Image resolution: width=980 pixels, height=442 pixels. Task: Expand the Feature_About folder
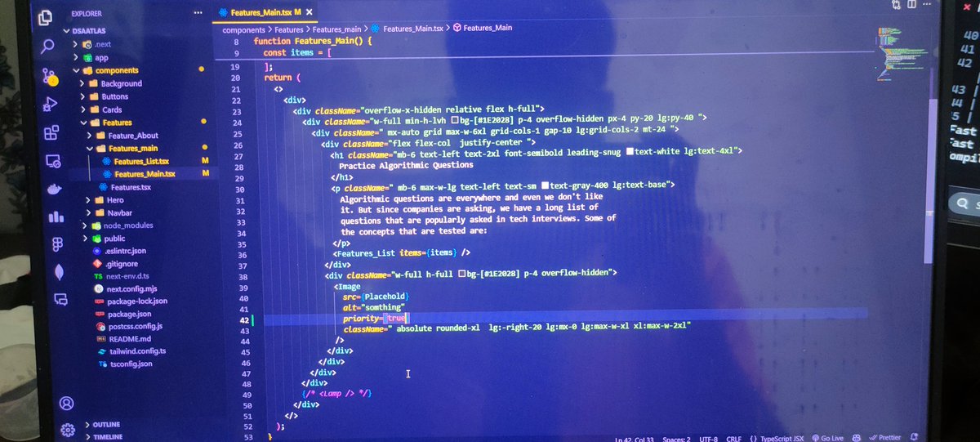click(89, 136)
